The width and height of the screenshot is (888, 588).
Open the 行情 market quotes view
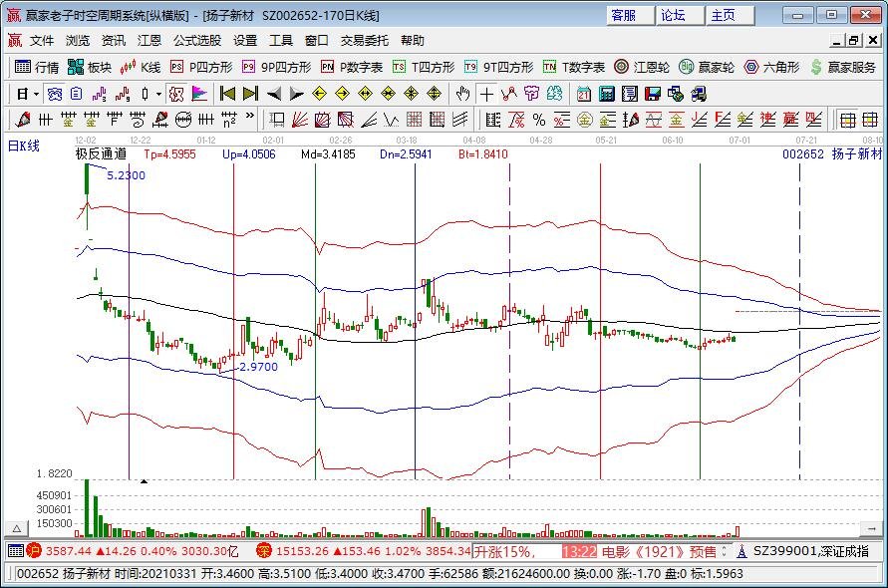click(37, 67)
